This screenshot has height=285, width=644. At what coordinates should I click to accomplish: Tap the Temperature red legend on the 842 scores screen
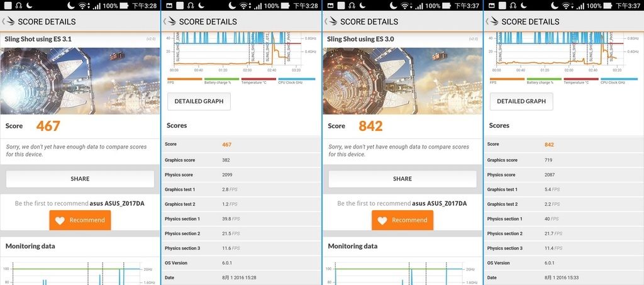(x=581, y=81)
